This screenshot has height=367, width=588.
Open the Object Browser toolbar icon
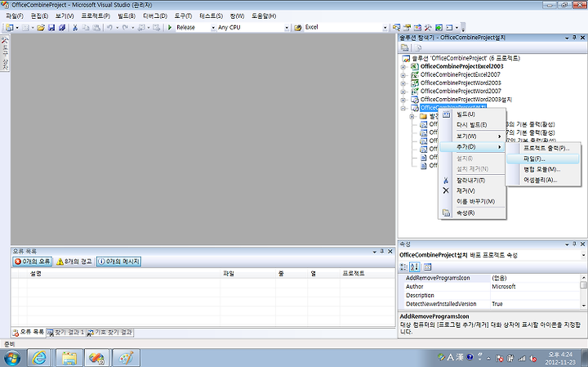(x=417, y=28)
